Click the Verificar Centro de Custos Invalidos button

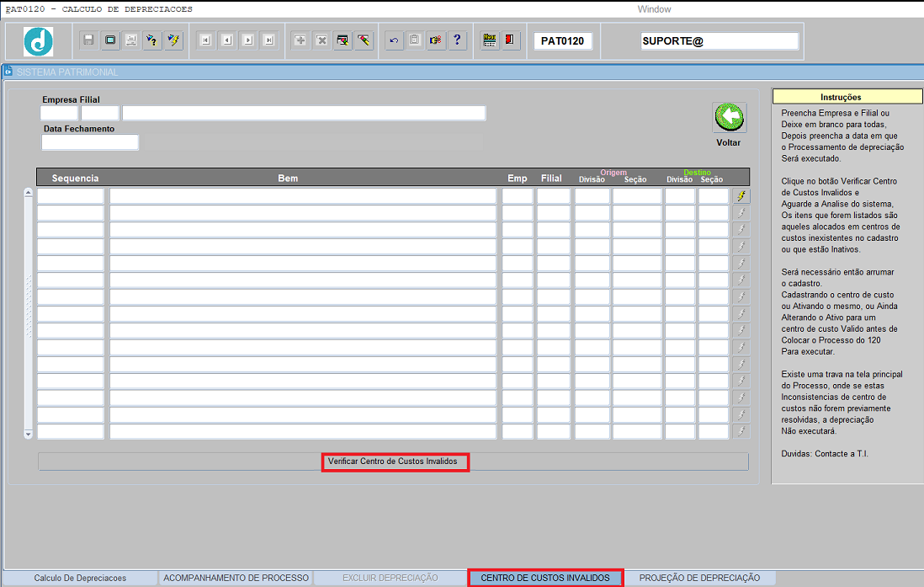click(393, 462)
